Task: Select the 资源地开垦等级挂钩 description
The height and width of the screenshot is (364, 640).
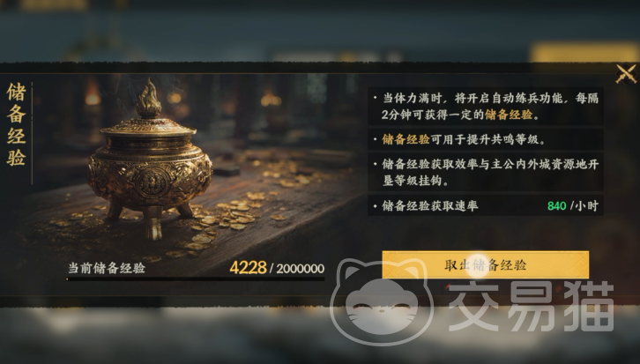Action: click(x=486, y=172)
